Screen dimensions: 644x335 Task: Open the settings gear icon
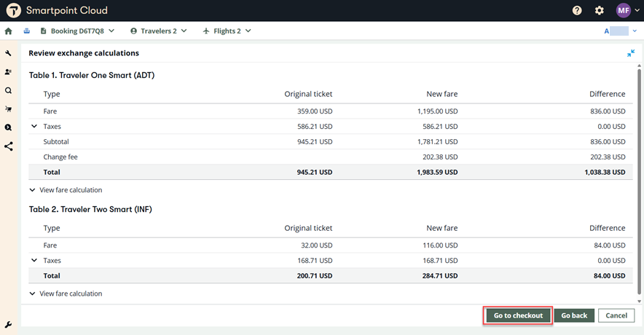pyautogui.click(x=600, y=11)
